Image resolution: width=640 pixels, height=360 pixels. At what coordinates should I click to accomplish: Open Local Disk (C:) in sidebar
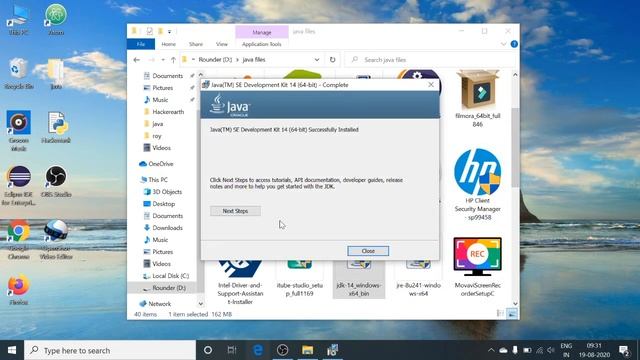coord(166,276)
